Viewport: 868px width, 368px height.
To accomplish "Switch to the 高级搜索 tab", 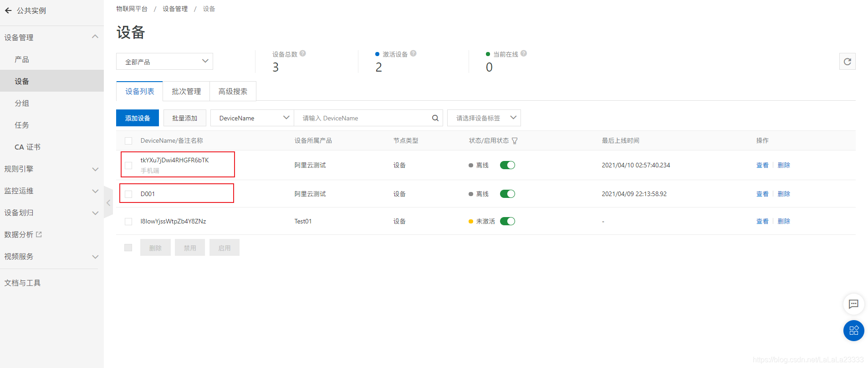I will (x=233, y=91).
